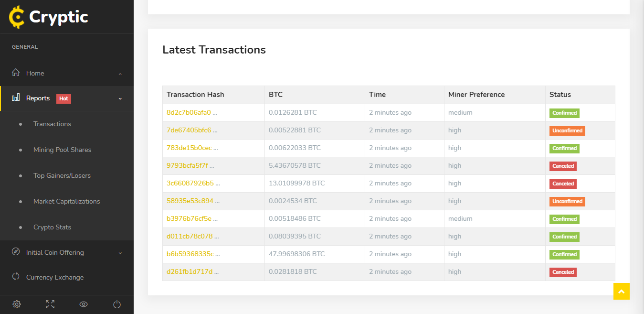Screen dimensions: 644x314
Task: Open settings via the gear icon
Action: [x=17, y=304]
